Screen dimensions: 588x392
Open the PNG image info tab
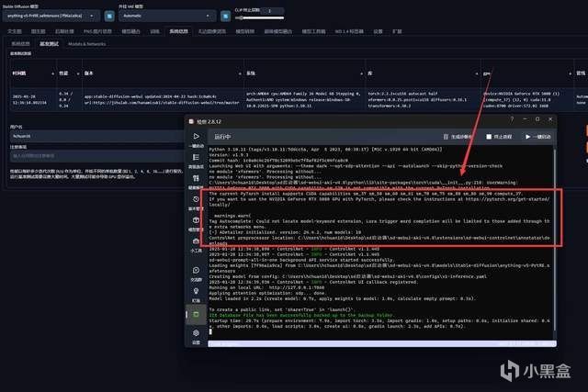click(x=97, y=31)
